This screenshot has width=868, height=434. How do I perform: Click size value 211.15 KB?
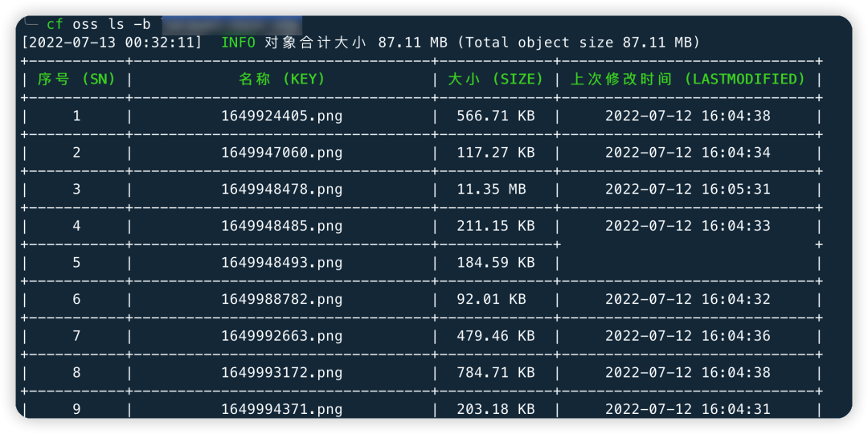(x=495, y=226)
